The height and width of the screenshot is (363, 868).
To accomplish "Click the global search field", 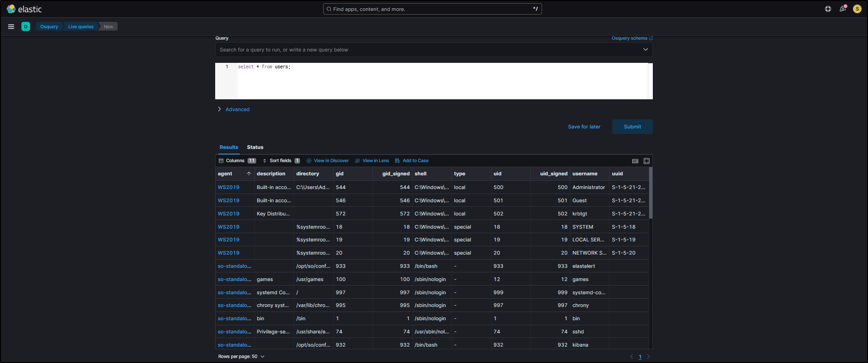I will click(x=432, y=9).
